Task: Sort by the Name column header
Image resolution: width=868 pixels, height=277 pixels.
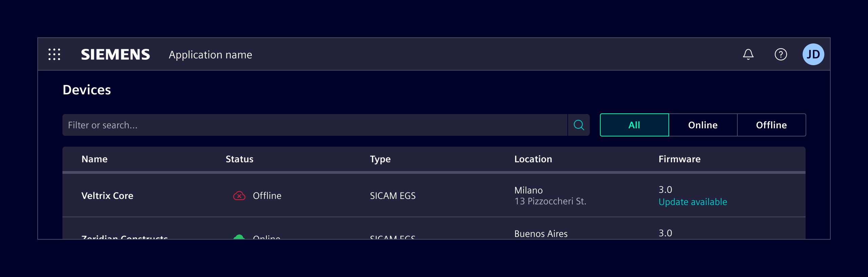Action: point(94,159)
